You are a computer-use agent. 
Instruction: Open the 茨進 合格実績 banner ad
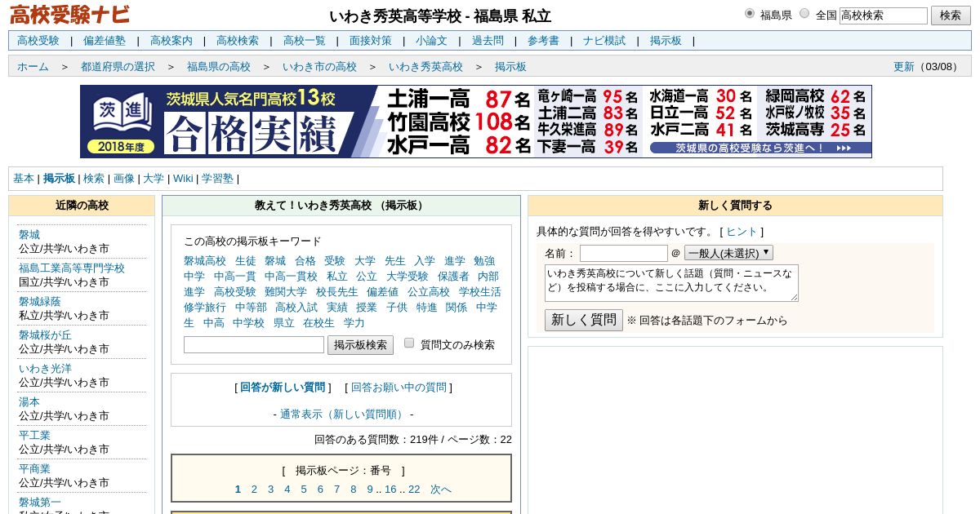(476, 122)
